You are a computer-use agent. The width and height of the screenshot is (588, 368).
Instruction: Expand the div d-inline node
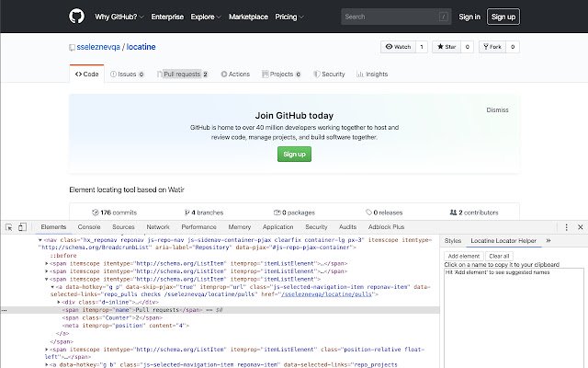59,303
